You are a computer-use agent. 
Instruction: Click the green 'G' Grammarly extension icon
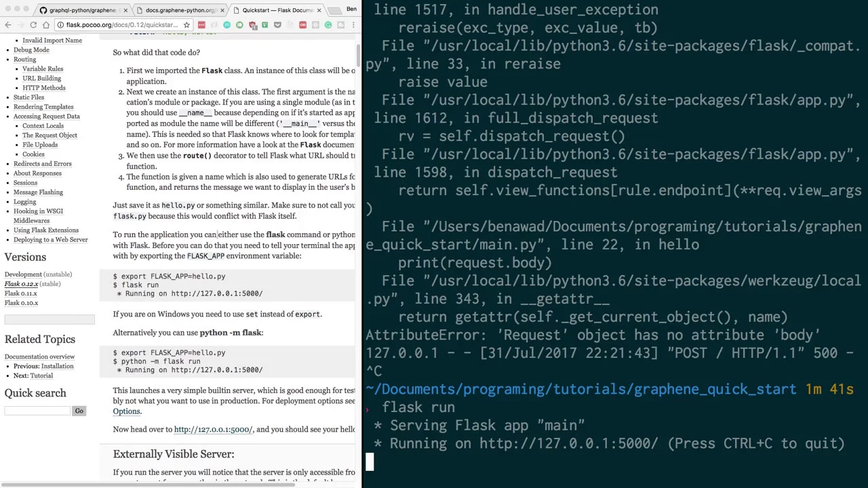click(x=328, y=25)
